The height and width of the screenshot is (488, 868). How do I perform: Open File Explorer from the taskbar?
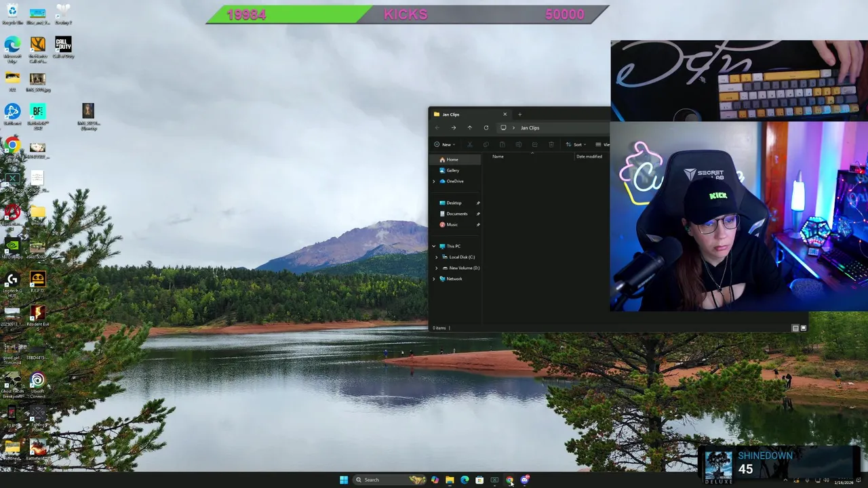[x=450, y=480]
